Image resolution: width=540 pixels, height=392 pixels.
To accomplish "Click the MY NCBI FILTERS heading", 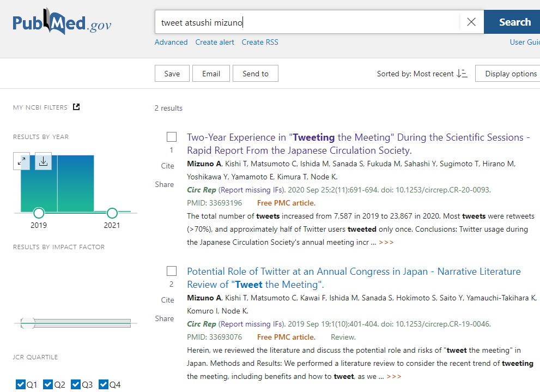I will [x=40, y=107].
